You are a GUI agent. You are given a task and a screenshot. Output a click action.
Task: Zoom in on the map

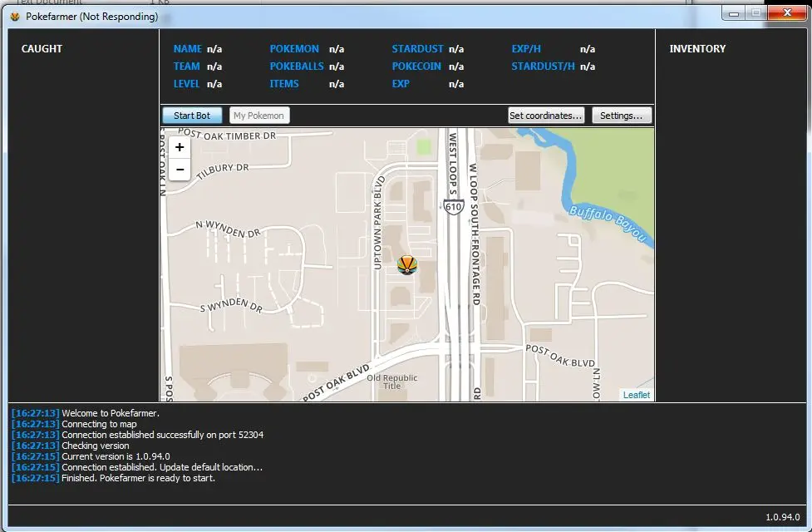(x=180, y=147)
